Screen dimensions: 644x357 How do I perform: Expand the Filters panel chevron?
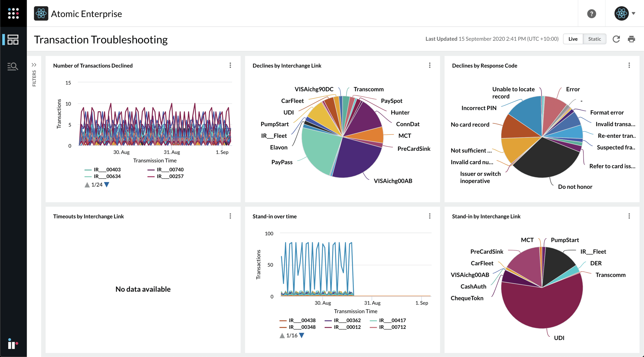[34, 64]
